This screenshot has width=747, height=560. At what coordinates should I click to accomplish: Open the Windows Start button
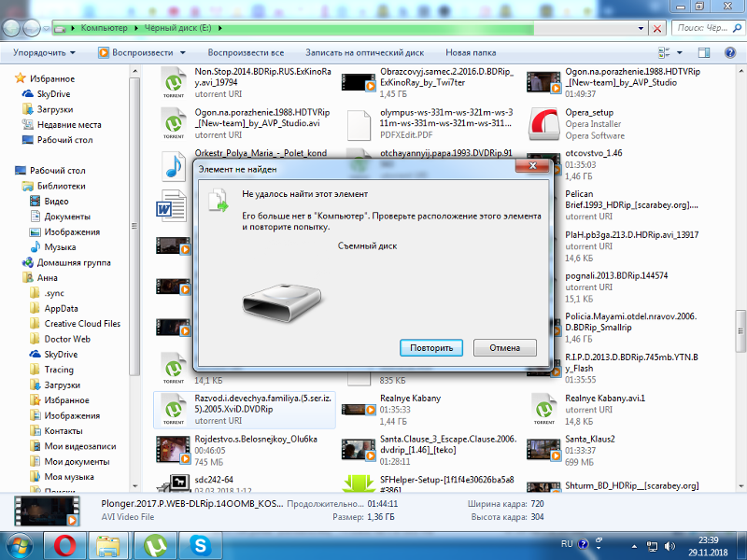pos(19,545)
